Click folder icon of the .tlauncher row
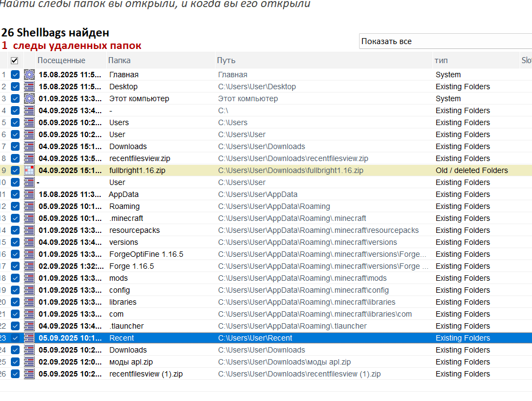This screenshot has width=532, height=401. 29,326
